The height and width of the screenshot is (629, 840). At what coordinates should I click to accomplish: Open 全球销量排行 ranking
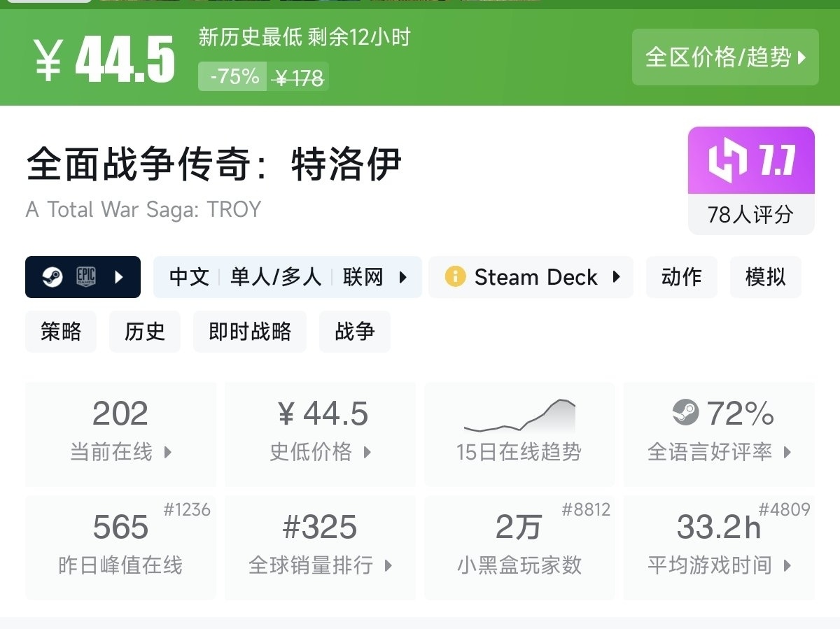(x=321, y=547)
